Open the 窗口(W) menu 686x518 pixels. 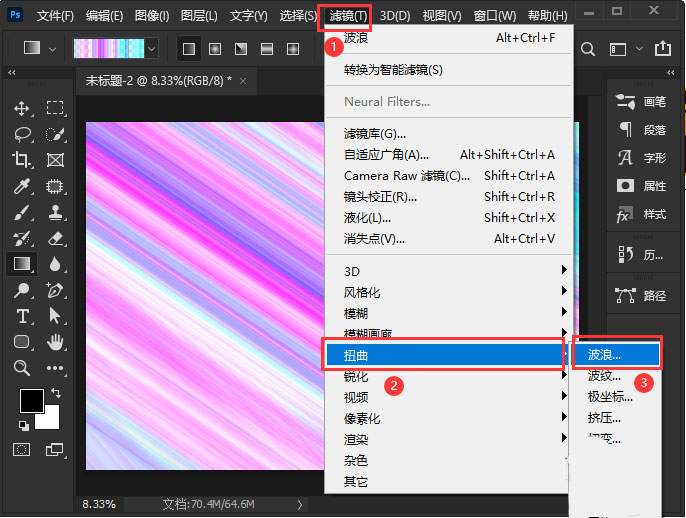tap(494, 16)
